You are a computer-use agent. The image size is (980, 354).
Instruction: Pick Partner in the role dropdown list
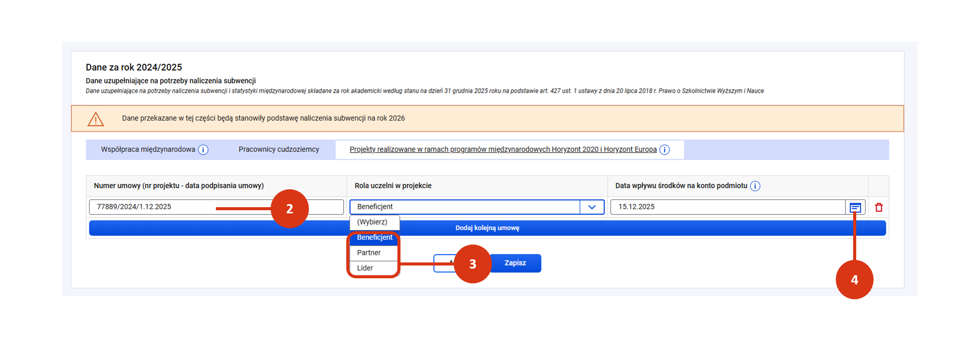[369, 253]
